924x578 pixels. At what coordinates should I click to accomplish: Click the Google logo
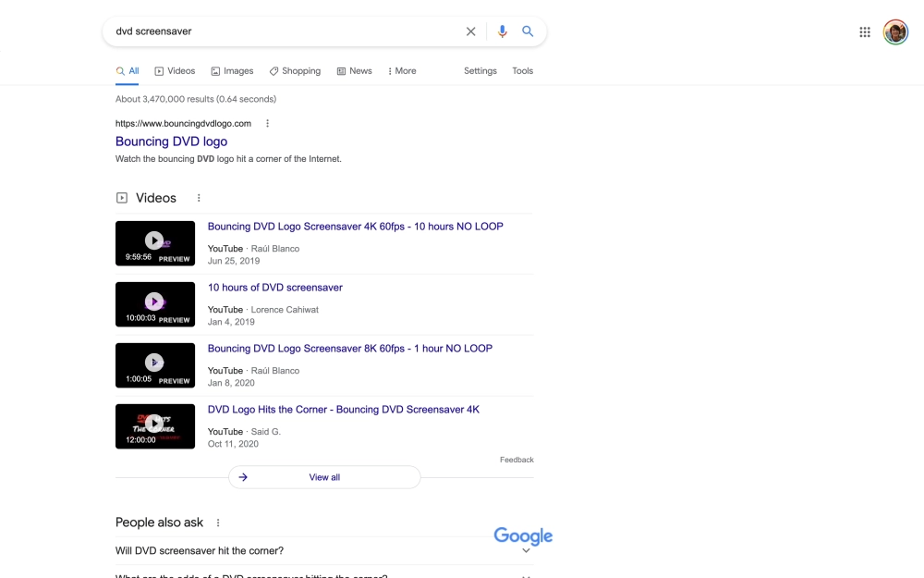pyautogui.click(x=523, y=536)
